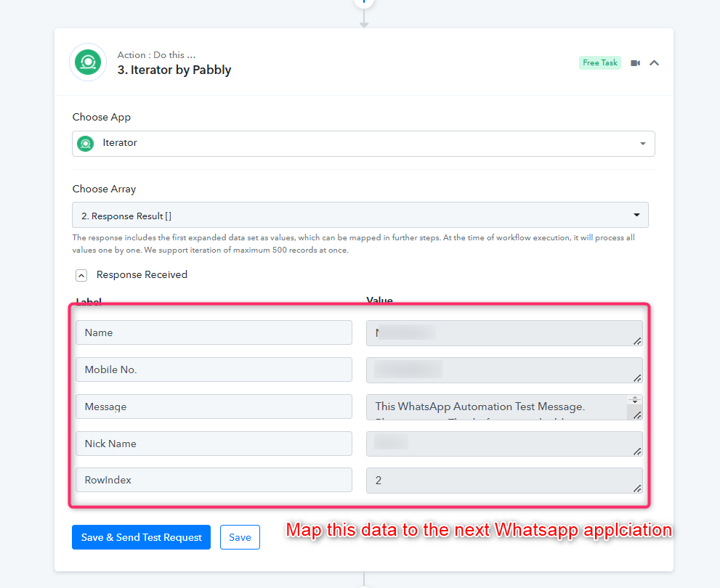Click the Nick Name value resize handle
720x588 pixels.
coord(637,452)
